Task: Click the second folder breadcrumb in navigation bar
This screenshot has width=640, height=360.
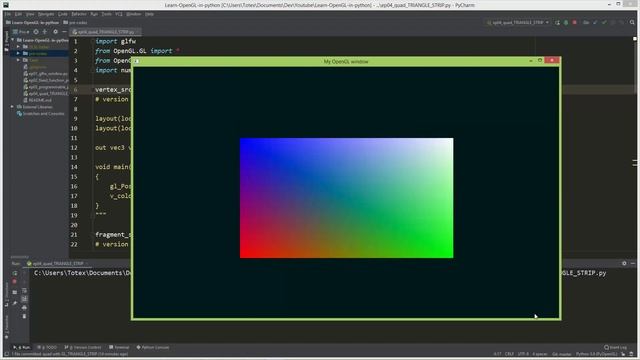Action: [x=75, y=22]
